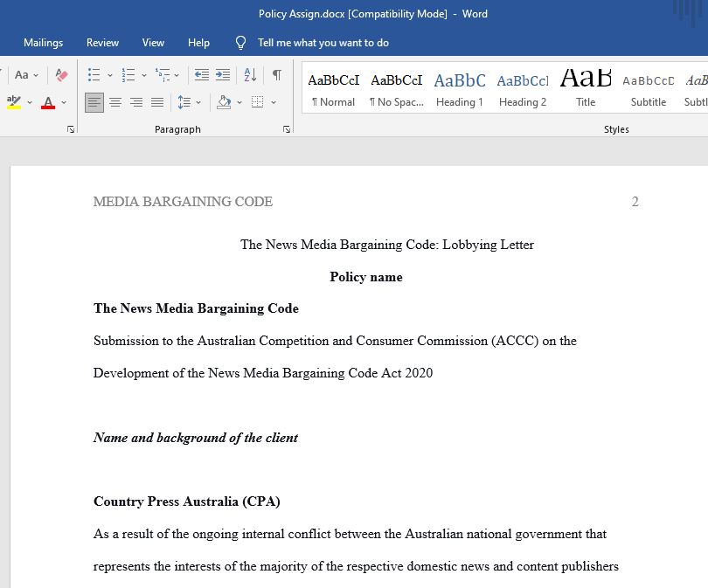The height and width of the screenshot is (588, 708).
Task: Click the 'Policy name' centered heading
Action: click(366, 277)
